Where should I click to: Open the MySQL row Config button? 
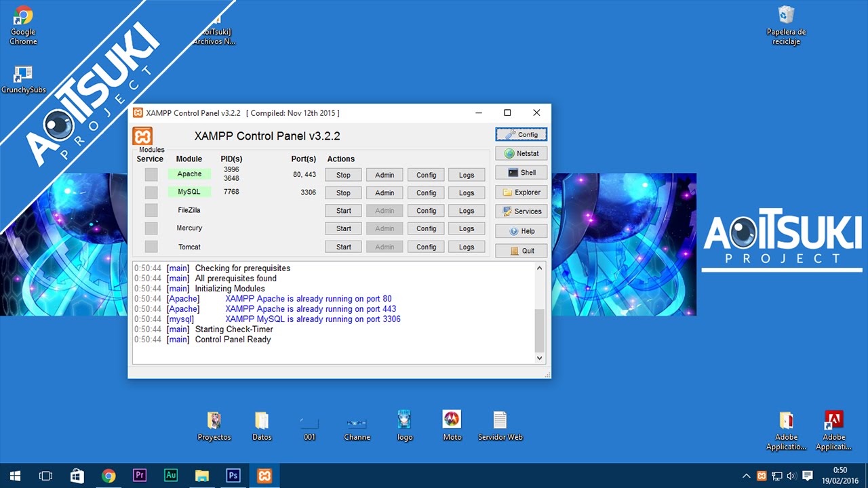click(426, 192)
